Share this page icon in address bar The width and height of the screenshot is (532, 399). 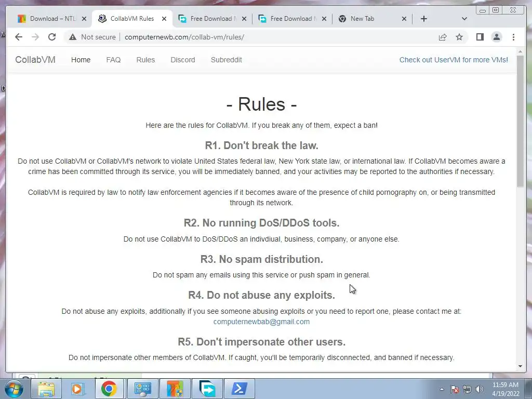pos(443,37)
